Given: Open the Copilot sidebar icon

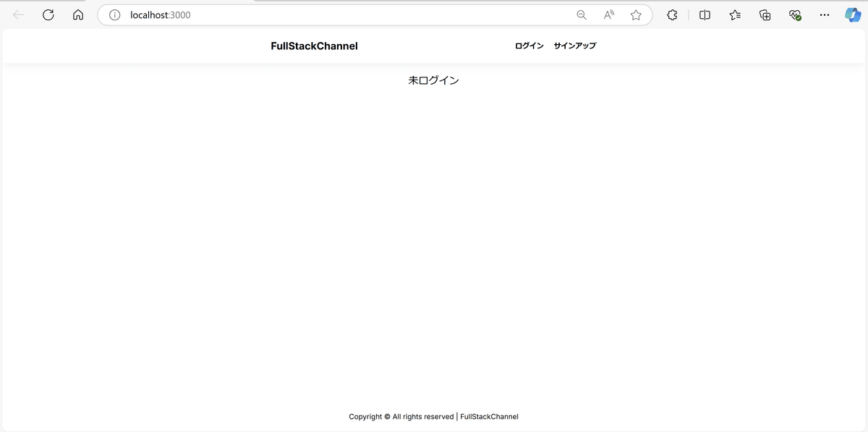Looking at the screenshot, I should tap(853, 14).
